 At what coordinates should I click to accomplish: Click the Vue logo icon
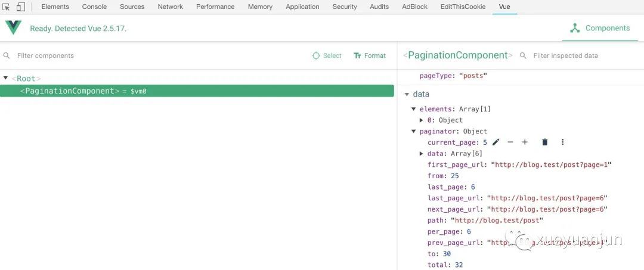(x=13, y=28)
